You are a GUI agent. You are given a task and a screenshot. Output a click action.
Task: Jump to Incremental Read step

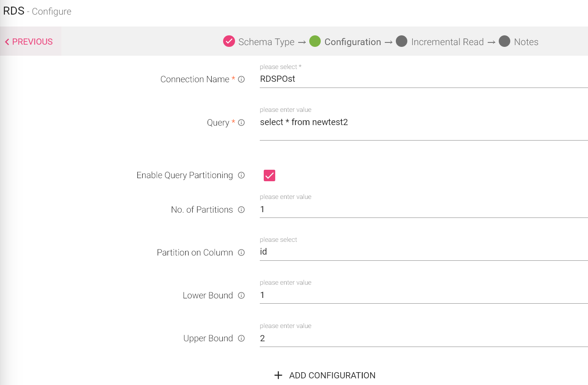coord(440,42)
